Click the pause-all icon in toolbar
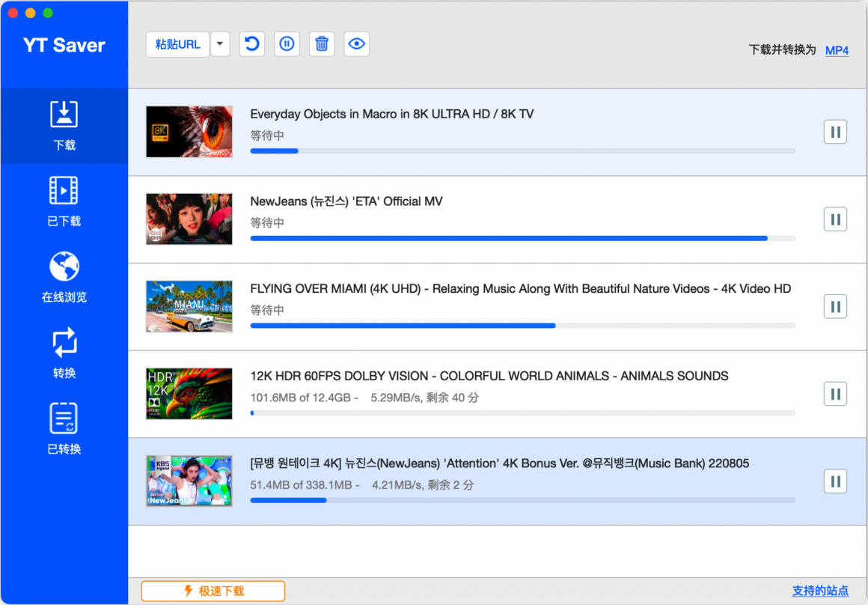The height and width of the screenshot is (605, 868). pyautogui.click(x=287, y=43)
